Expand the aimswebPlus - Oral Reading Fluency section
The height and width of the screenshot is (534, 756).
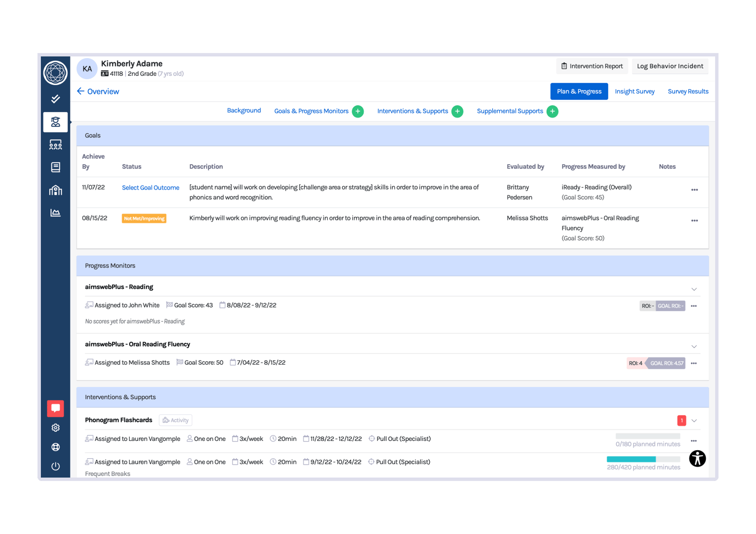(694, 347)
